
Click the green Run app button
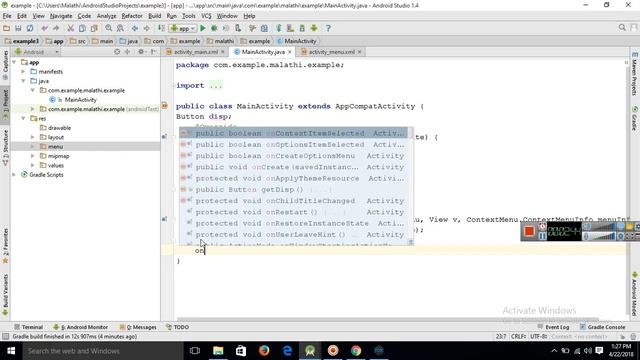[x=203, y=28]
